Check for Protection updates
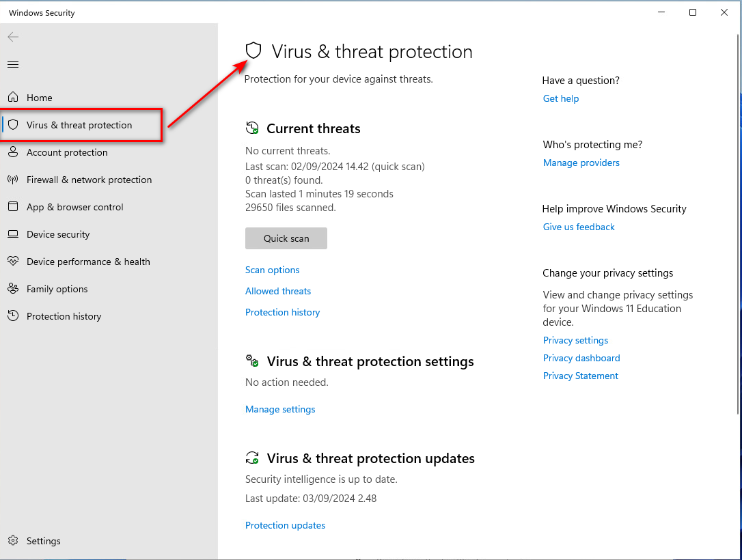The width and height of the screenshot is (742, 560). coord(285,524)
